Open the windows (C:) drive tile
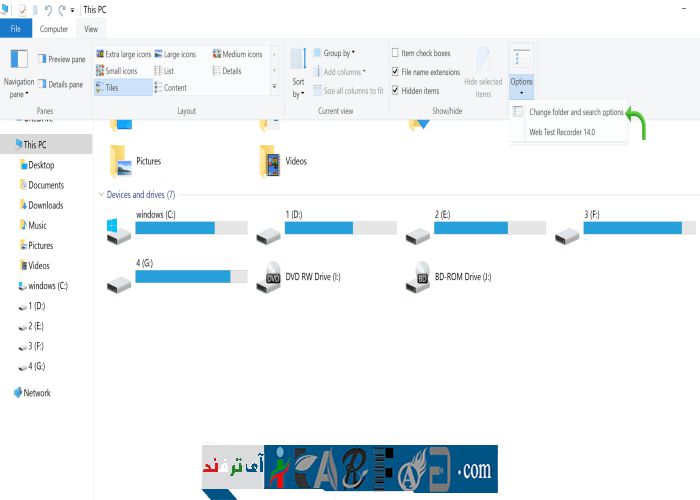The width and height of the screenshot is (700, 500). 175,224
